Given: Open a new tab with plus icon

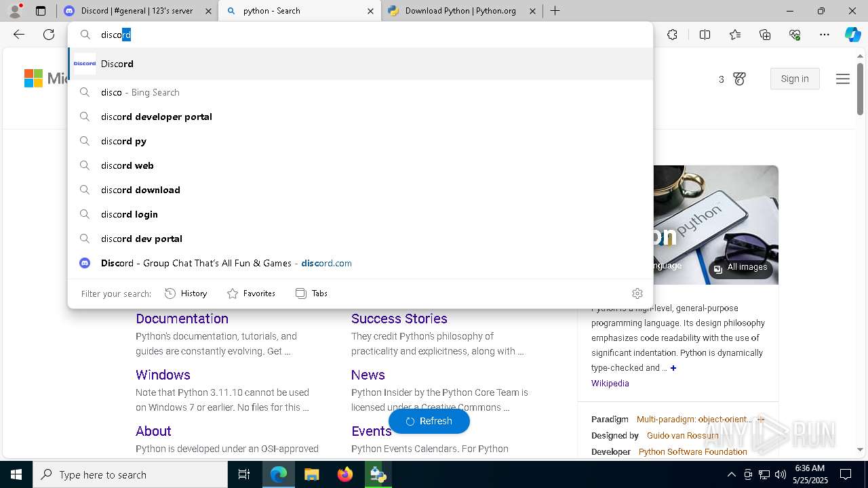Looking at the screenshot, I should pyautogui.click(x=555, y=11).
